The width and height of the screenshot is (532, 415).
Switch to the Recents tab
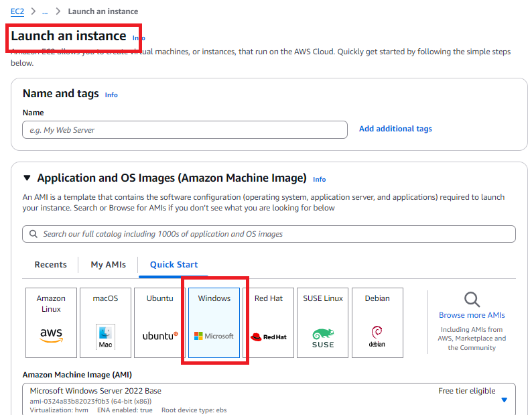point(50,265)
